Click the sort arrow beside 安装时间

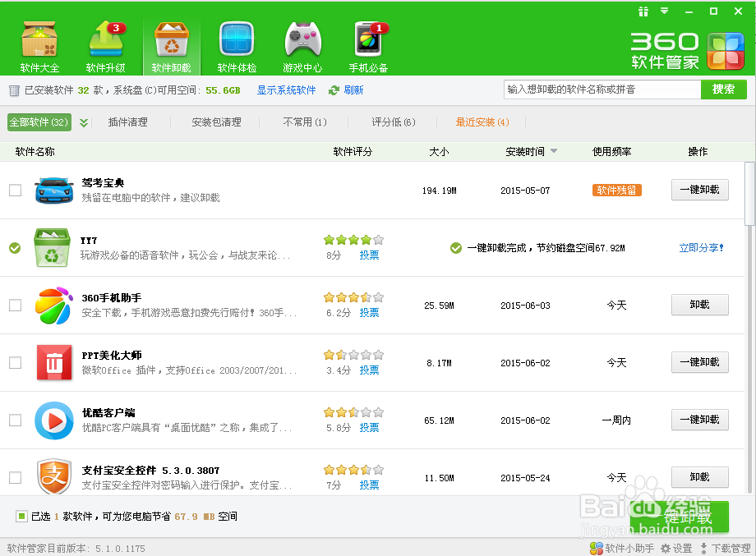554,151
